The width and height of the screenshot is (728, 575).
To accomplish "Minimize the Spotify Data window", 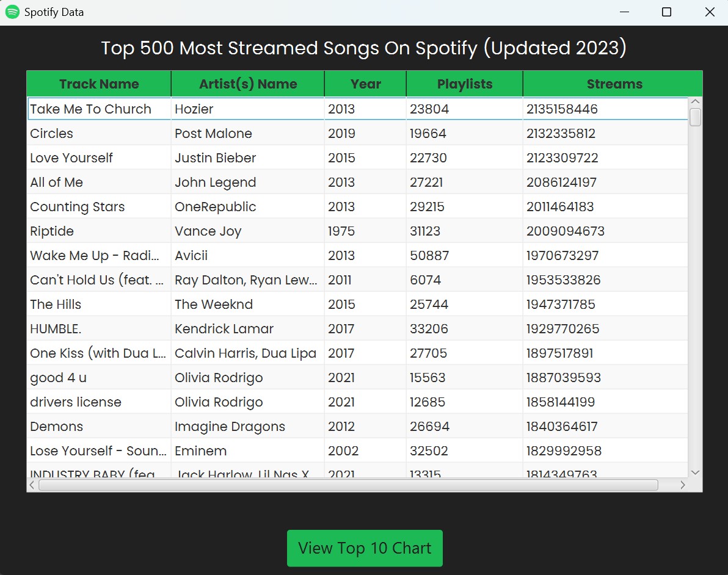I will [x=624, y=12].
